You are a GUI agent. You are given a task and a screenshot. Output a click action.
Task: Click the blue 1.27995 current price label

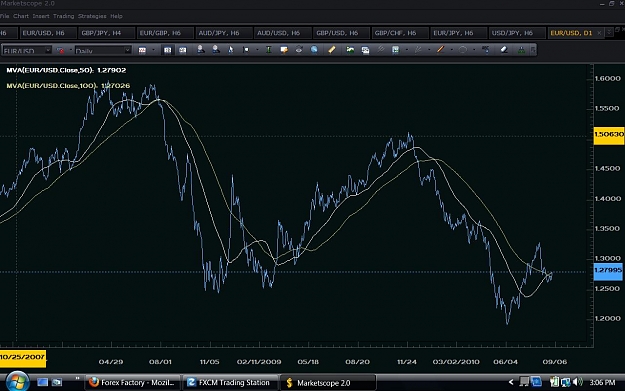pos(608,271)
